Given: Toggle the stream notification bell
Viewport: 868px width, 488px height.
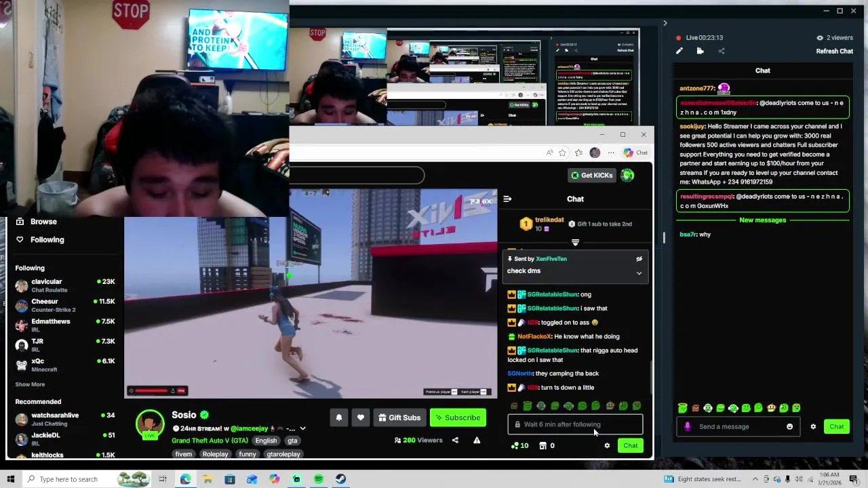Looking at the screenshot, I should click(x=339, y=418).
